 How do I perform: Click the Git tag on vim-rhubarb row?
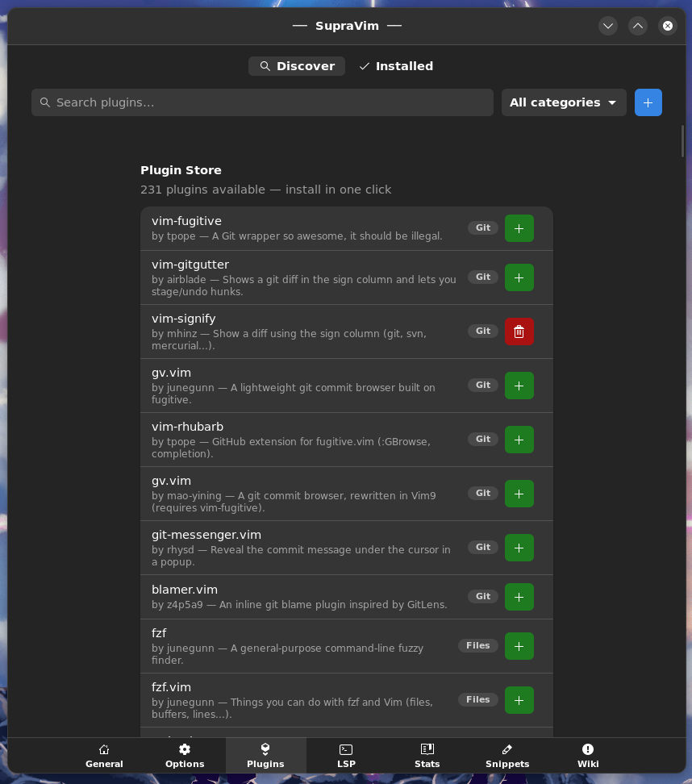(x=482, y=439)
